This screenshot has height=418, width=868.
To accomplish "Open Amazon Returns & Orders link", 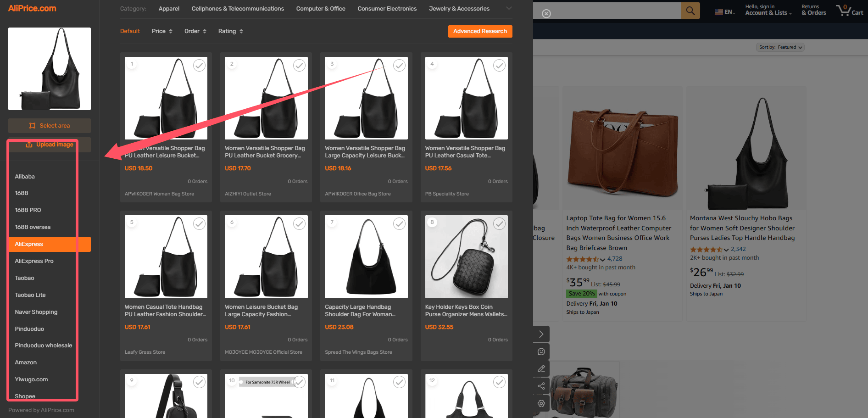I will click(x=813, y=10).
